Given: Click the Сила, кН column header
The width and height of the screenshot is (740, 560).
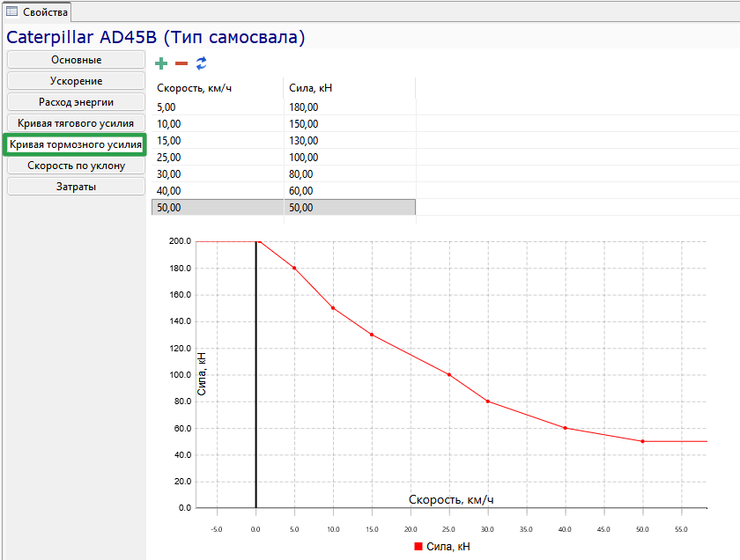Looking at the screenshot, I should 350,88.
